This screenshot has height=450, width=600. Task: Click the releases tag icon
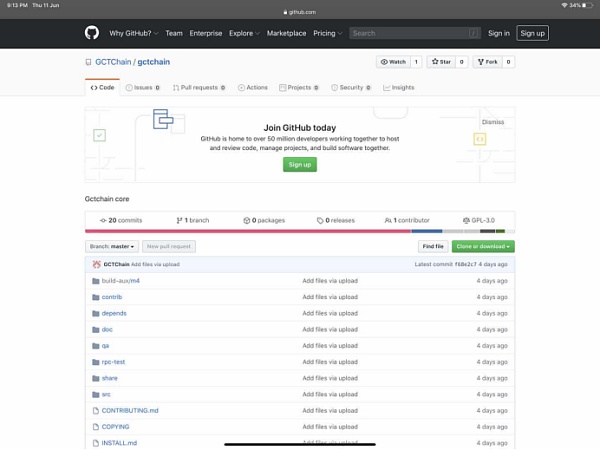click(x=320, y=220)
